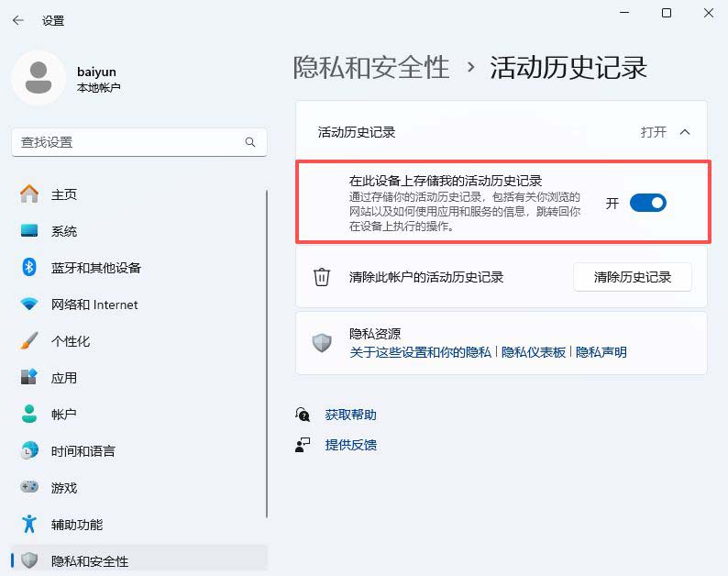Image resolution: width=728 pixels, height=576 pixels.
Task: Maximize the Settings window
Action: 667,13
